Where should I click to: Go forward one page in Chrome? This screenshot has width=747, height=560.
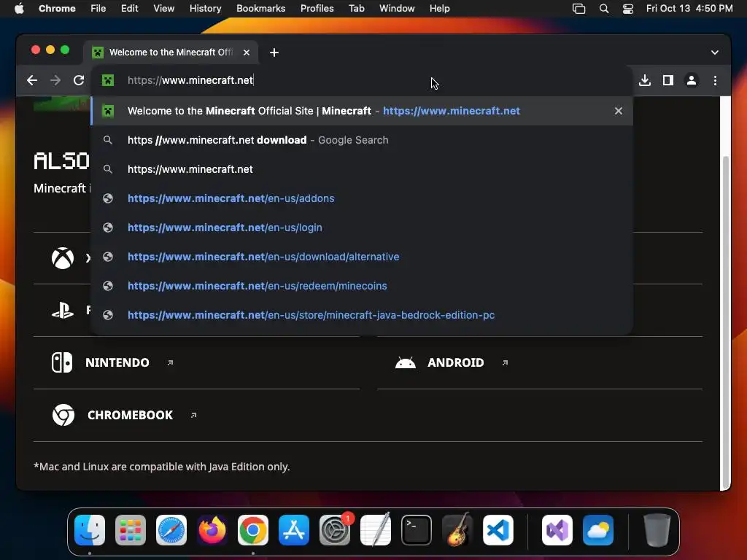(55, 80)
